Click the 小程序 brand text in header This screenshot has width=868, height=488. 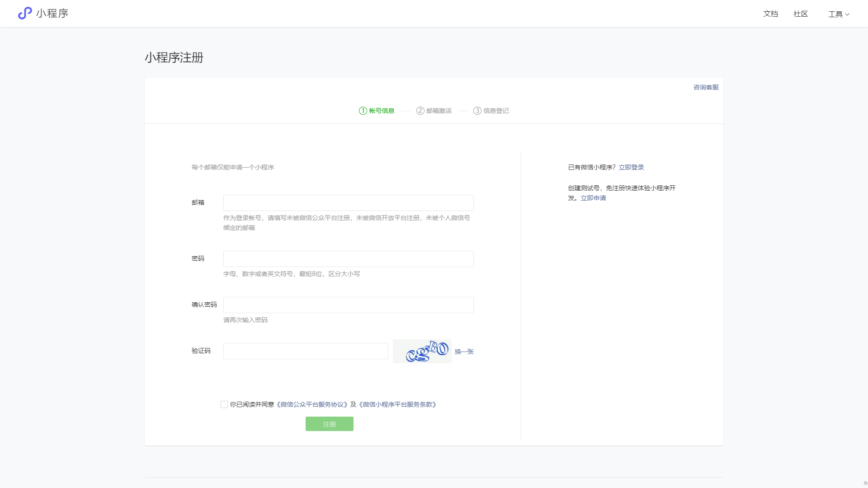pos(52,14)
